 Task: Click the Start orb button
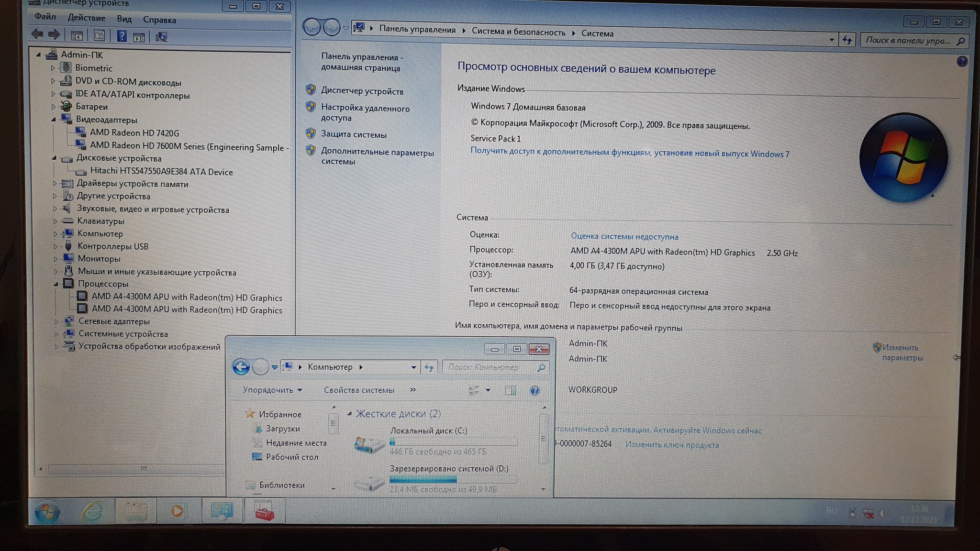47,512
